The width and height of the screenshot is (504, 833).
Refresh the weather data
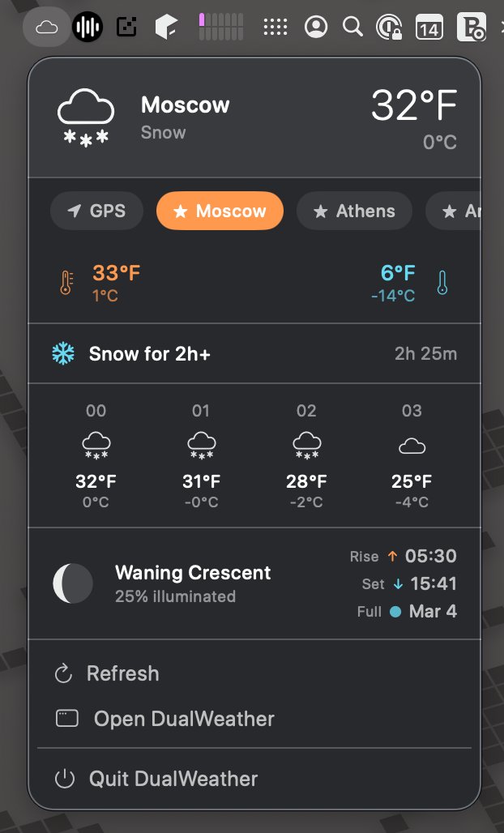click(122, 673)
